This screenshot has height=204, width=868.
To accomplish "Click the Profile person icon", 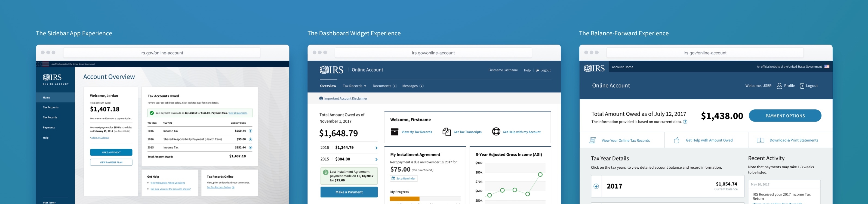I will (779, 86).
